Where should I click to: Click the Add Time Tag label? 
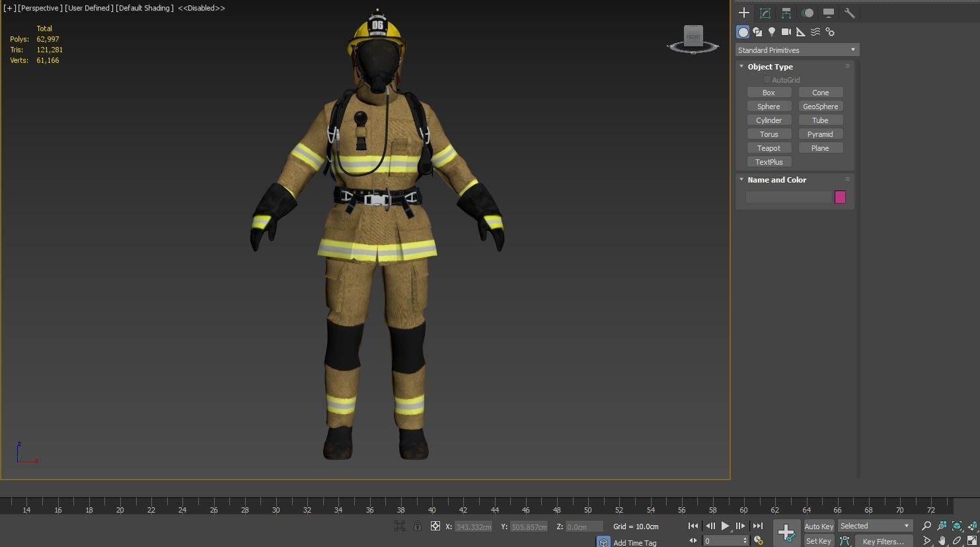634,542
